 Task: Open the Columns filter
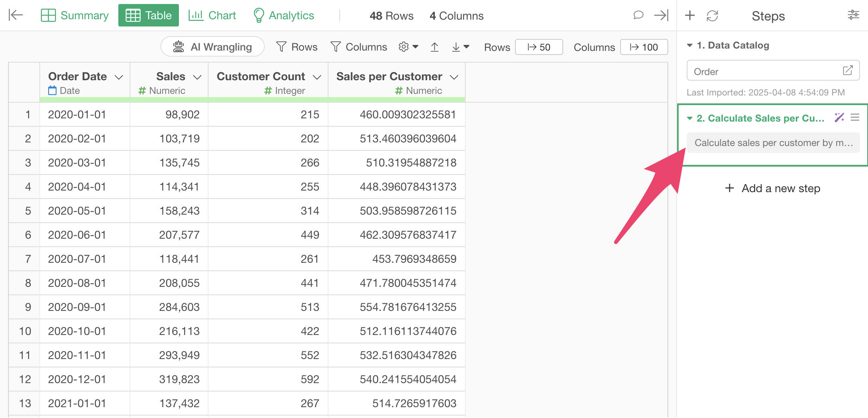pos(359,47)
